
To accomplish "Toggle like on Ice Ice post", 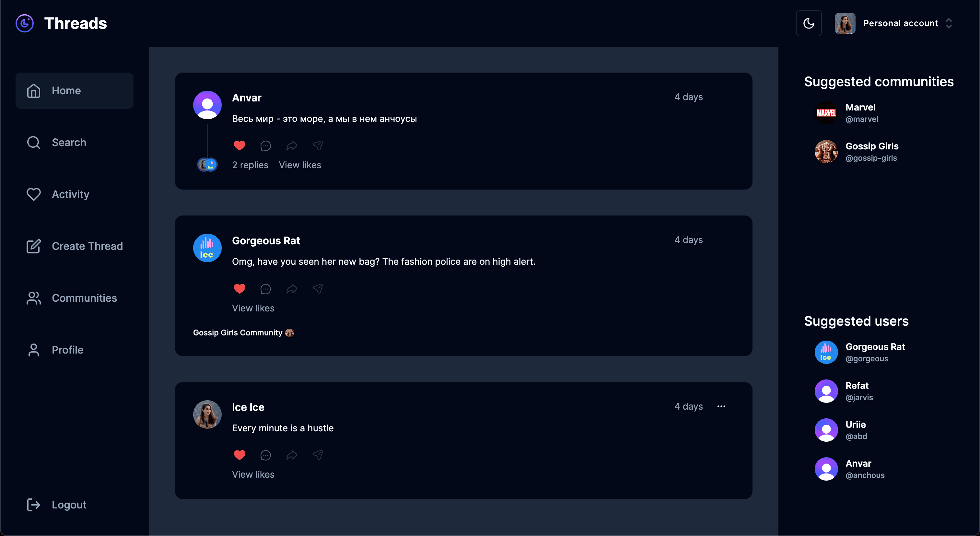I will [239, 454].
